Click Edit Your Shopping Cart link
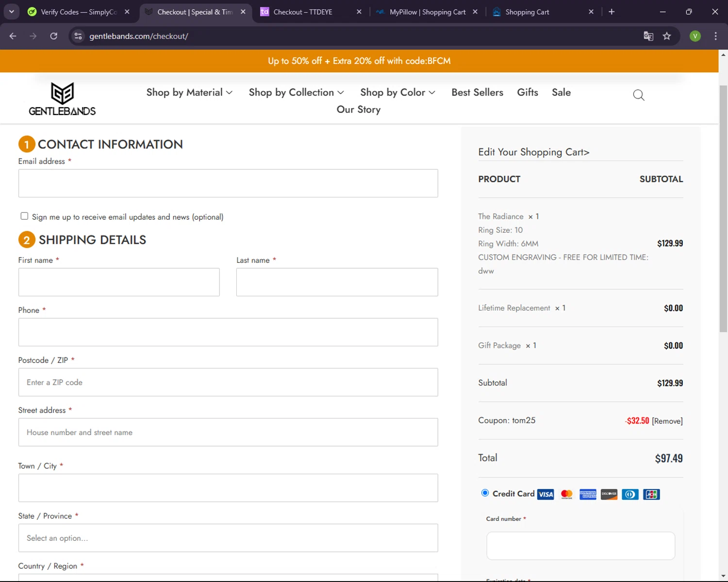 [x=534, y=152]
